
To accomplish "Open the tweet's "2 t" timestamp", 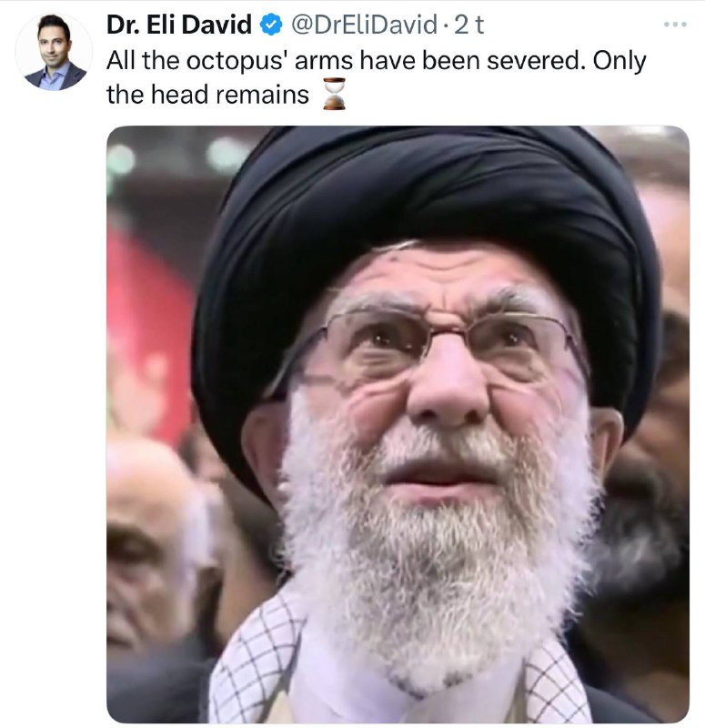I will tap(468, 25).
